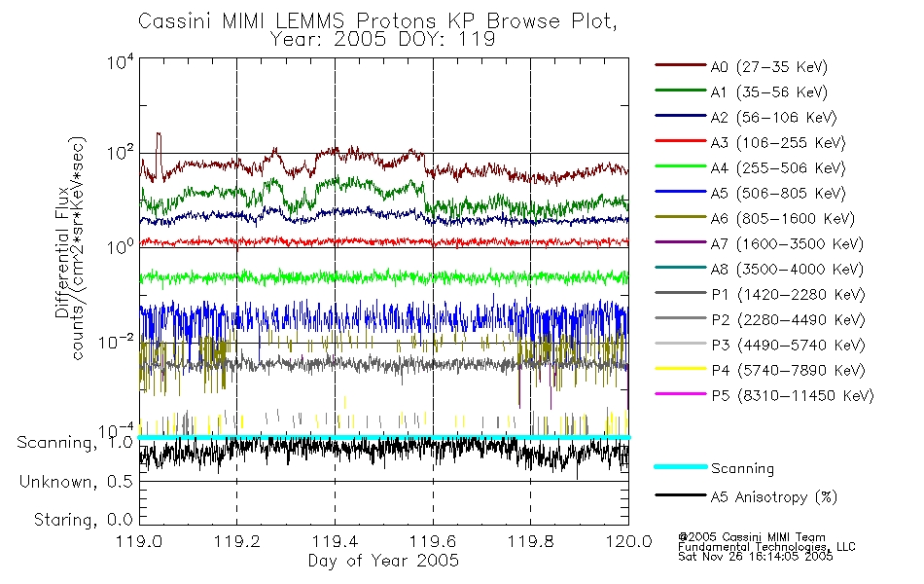Select the P4 (5740-7890 KeV) yellow legend line
The image size is (924, 584).
point(680,369)
